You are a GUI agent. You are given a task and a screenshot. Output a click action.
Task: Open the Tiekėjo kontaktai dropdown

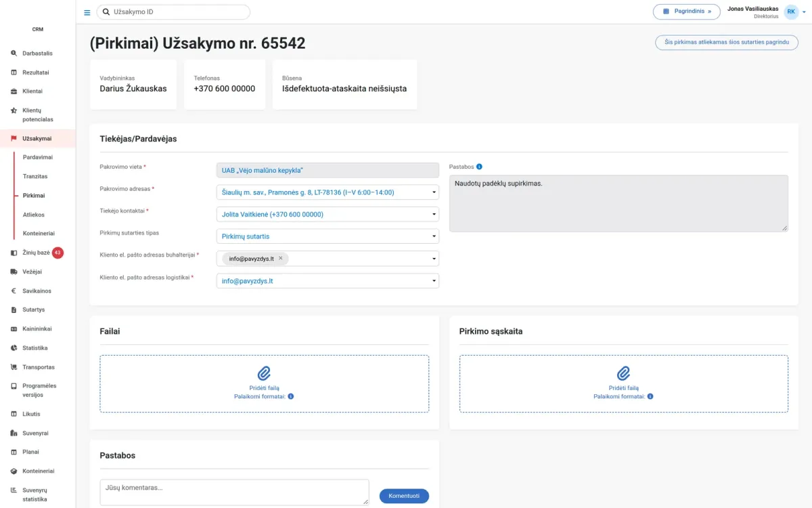[328, 215]
